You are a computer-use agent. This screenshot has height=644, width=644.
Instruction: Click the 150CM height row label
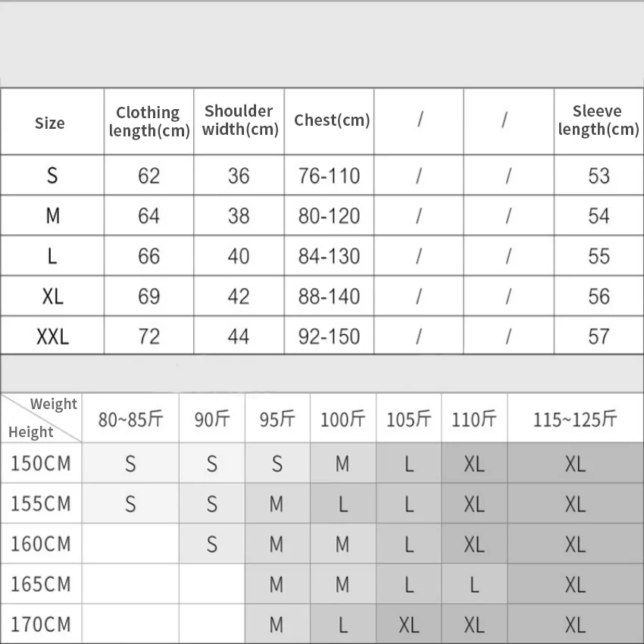41,463
